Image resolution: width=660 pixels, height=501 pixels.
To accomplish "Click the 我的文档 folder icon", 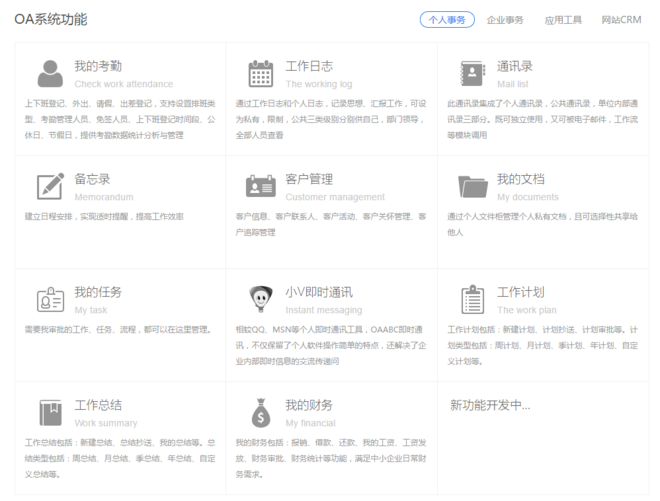I will coord(473,186).
